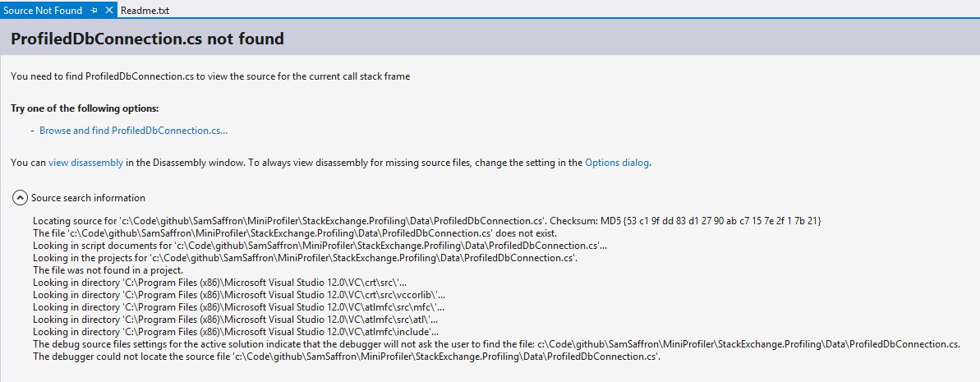Click the VC\atlmfc\src\mfc directory line
This screenshot has height=382, width=980.
tap(239, 307)
